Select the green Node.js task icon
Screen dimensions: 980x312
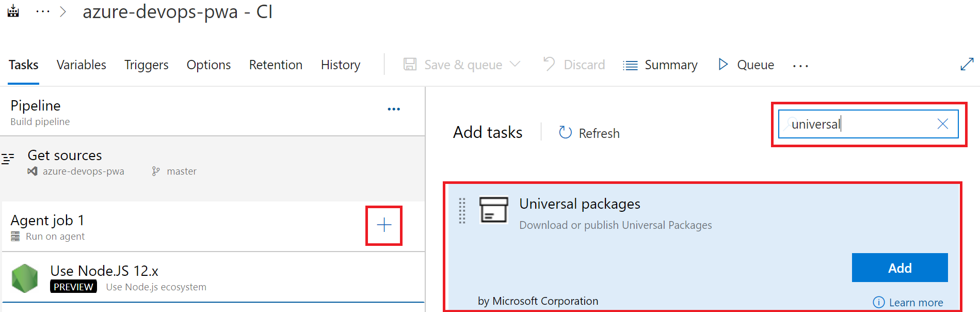point(25,278)
